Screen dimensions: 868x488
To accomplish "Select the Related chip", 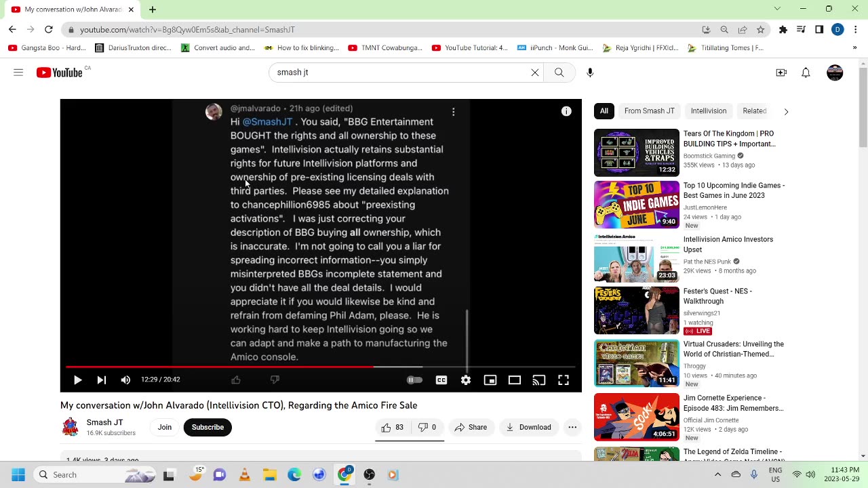I will pyautogui.click(x=754, y=111).
